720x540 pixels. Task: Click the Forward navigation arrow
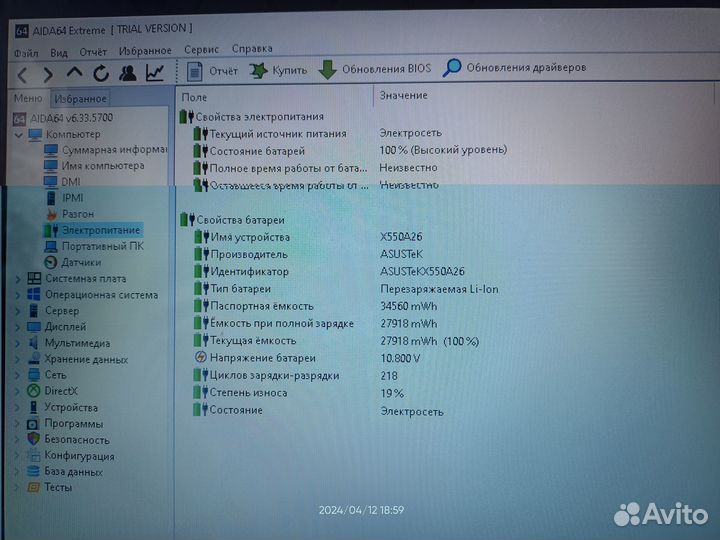click(48, 74)
